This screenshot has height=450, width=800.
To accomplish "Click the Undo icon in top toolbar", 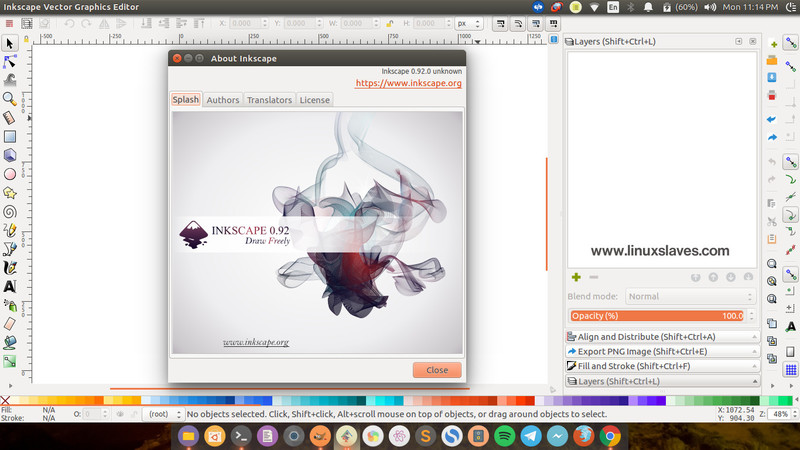I will pos(69,23).
